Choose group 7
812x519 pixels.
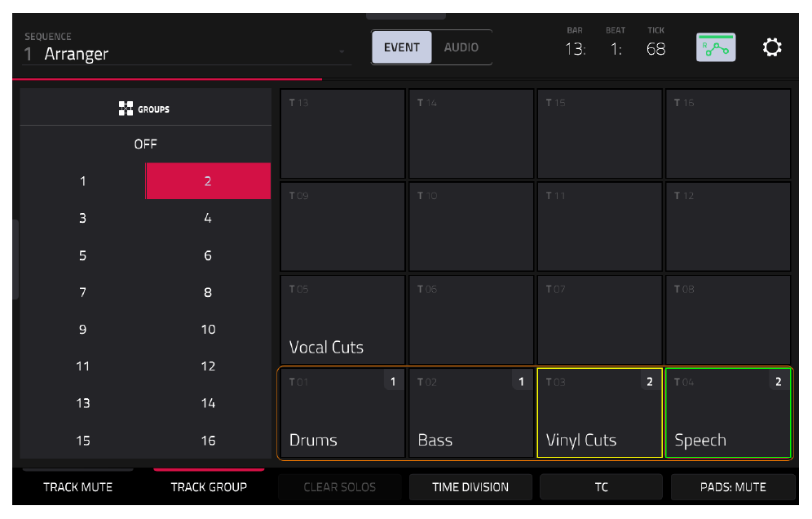click(x=83, y=292)
